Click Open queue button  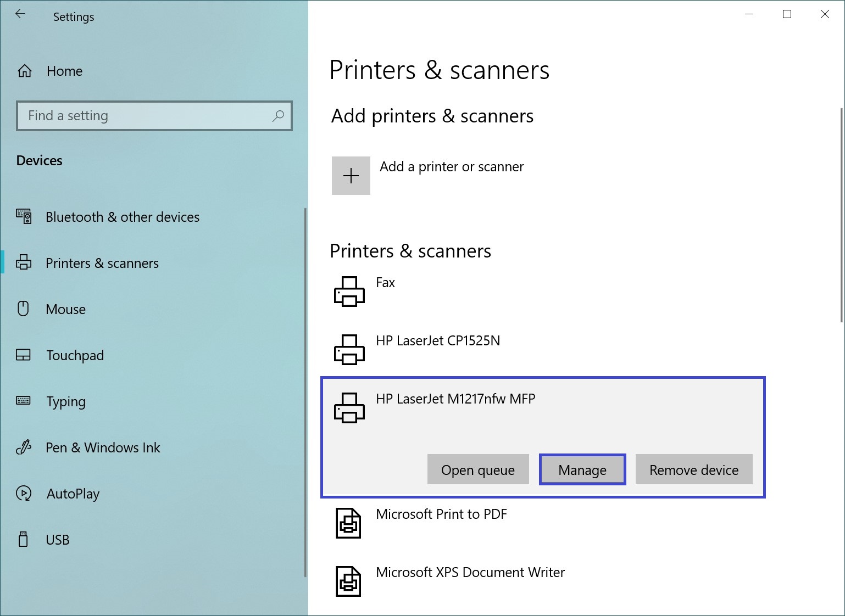coord(478,469)
